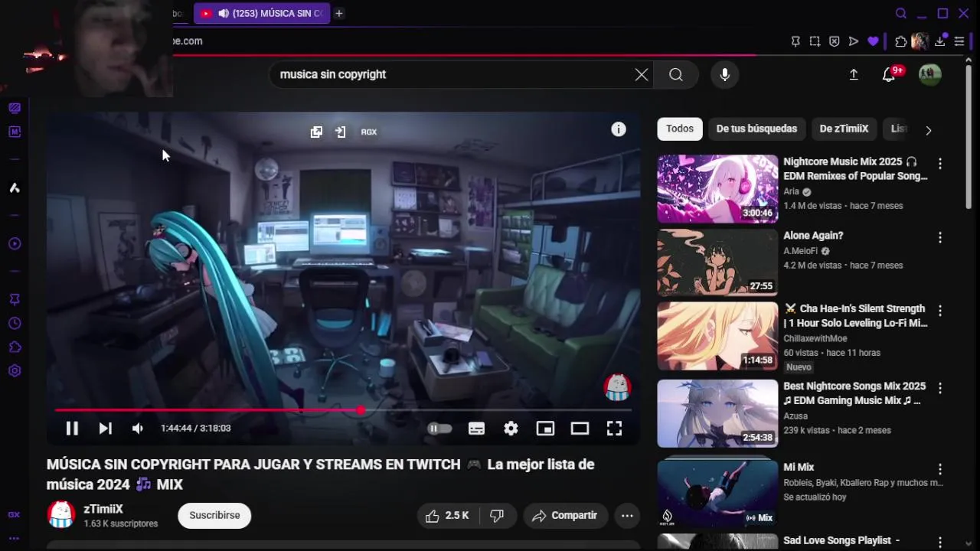Click the zTimiiX channel watermark on video
Screen dimensions: 980x551
(x=617, y=387)
